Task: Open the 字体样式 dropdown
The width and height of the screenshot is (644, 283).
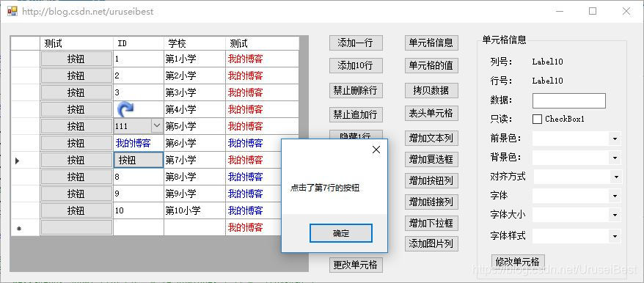Action: click(x=615, y=237)
